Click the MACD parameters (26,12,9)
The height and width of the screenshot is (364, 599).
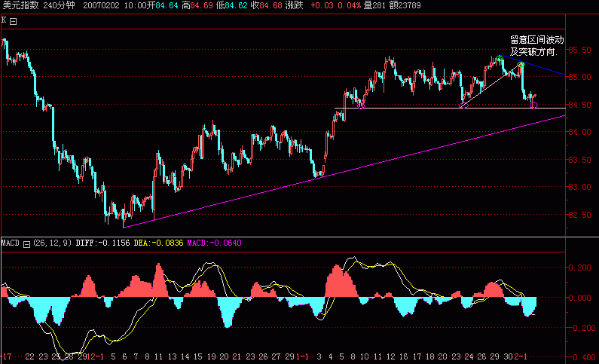click(x=52, y=243)
